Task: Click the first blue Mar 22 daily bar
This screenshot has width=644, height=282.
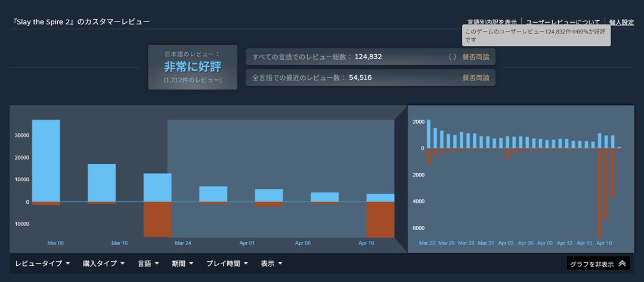Action: pos(428,134)
